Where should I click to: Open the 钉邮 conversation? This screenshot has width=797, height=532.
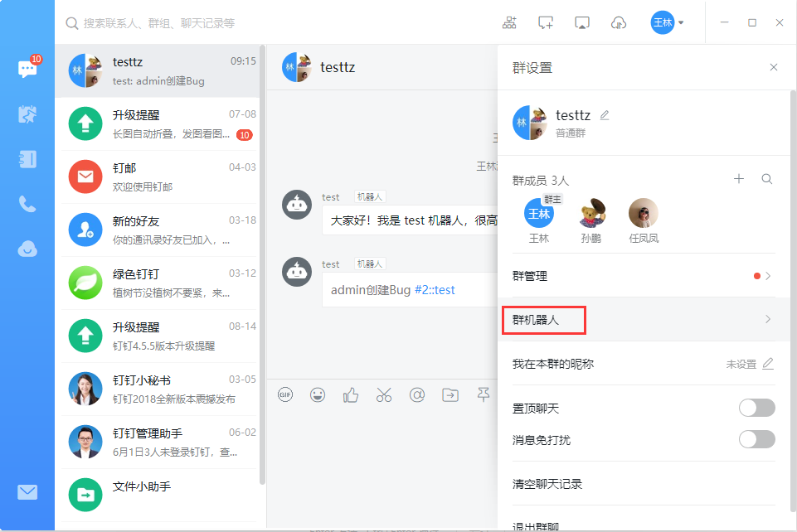pos(159,177)
